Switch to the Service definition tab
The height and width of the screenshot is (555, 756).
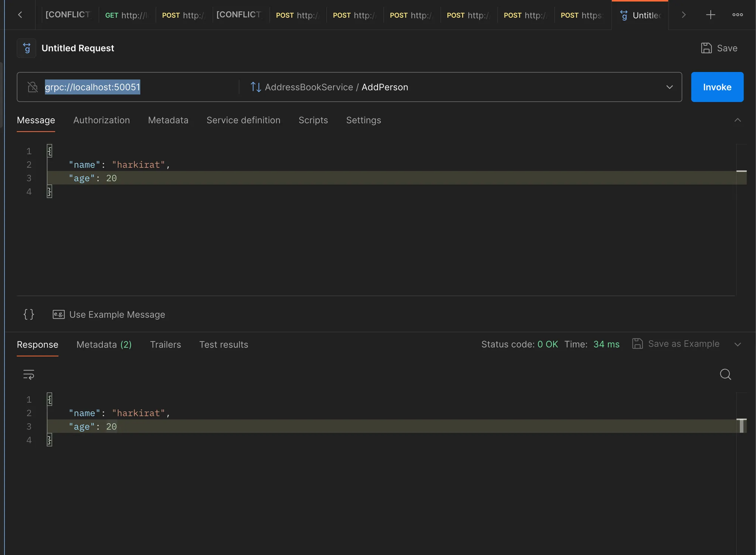[x=243, y=120]
